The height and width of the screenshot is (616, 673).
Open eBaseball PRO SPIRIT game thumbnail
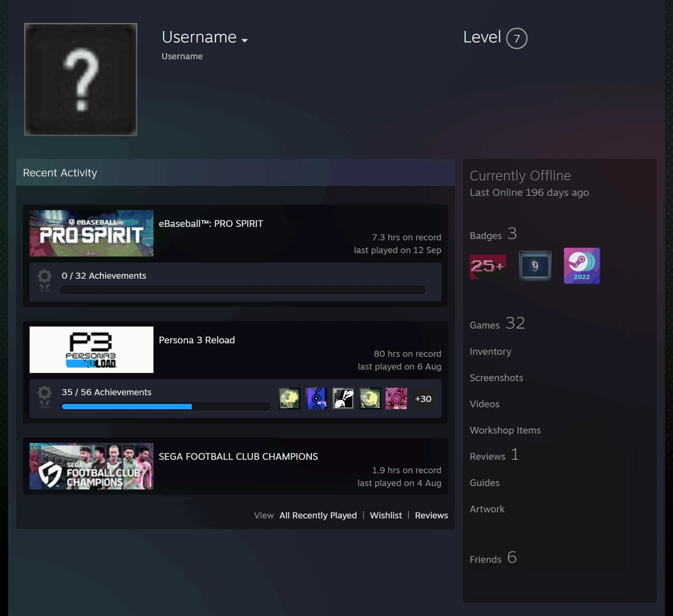click(x=91, y=233)
